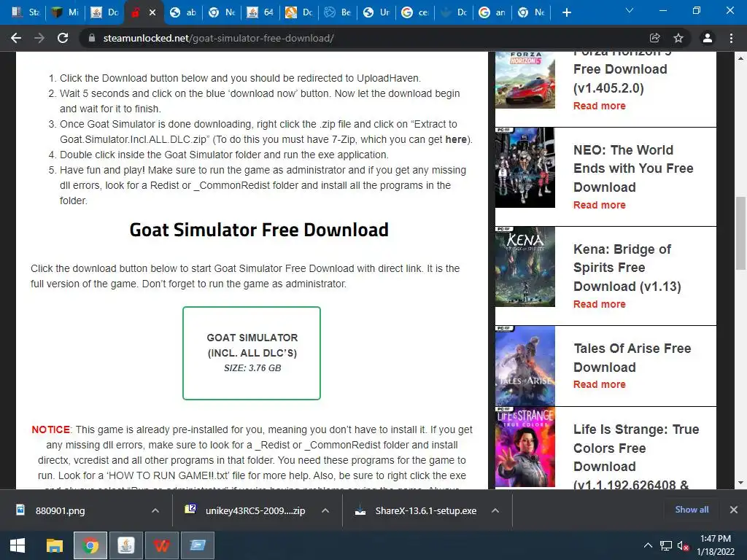Expand options for ShareX setup download

coord(495,510)
